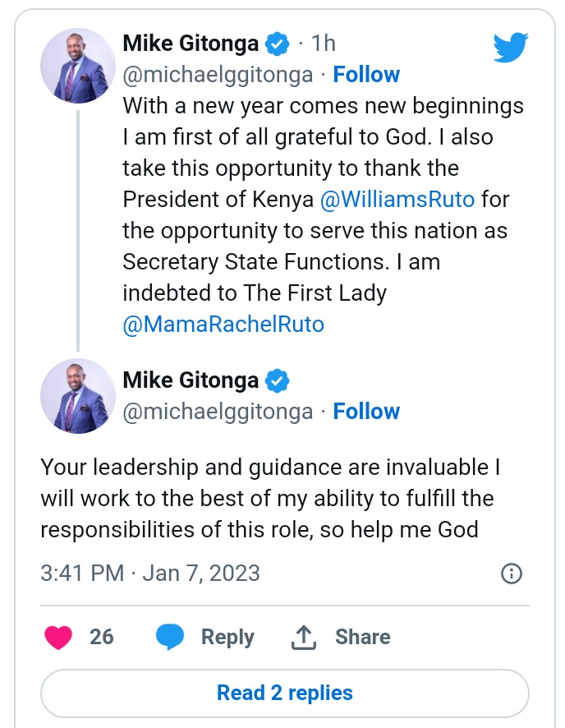Open the @WilliamsRuto mention
The height and width of the screenshot is (728, 565).
[397, 200]
